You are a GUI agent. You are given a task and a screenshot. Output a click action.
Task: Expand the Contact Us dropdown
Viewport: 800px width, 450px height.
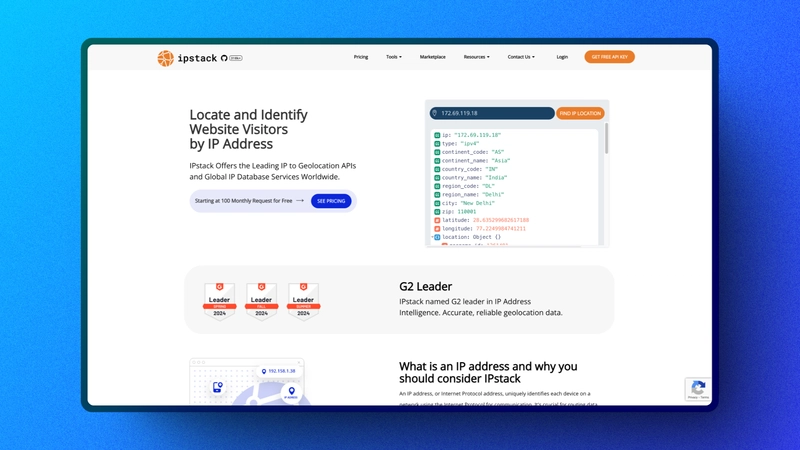521,57
